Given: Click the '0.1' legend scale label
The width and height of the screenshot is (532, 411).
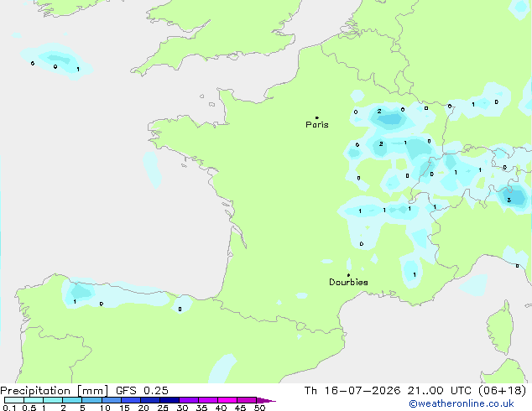Looking at the screenshot, I should 9,408.
